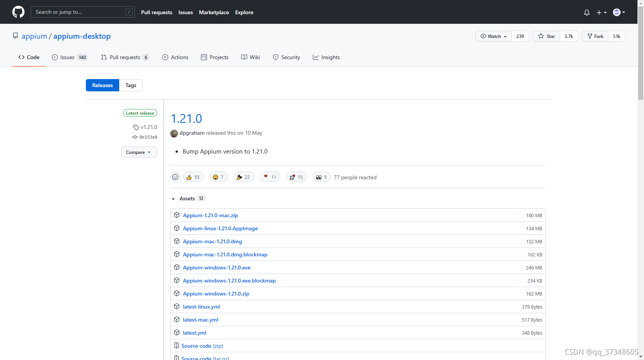Image resolution: width=644 pixels, height=360 pixels.
Task: Download latest.yml asset
Action: 194,333
